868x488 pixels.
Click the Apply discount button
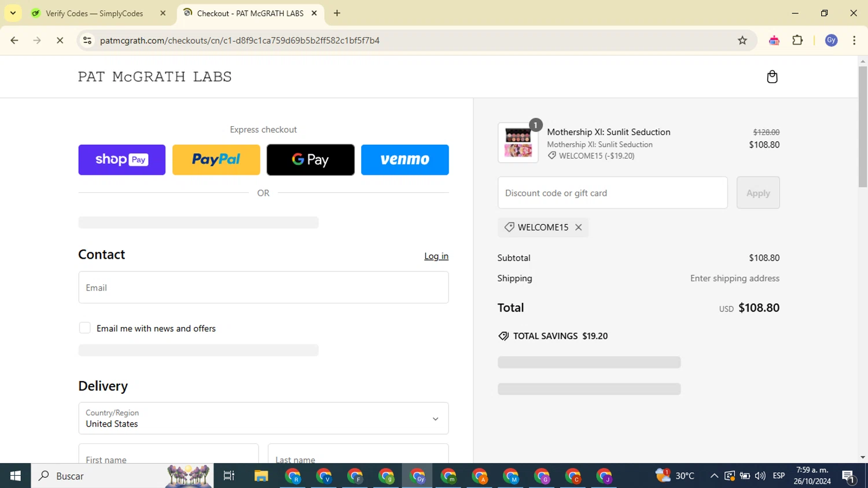coord(758,193)
